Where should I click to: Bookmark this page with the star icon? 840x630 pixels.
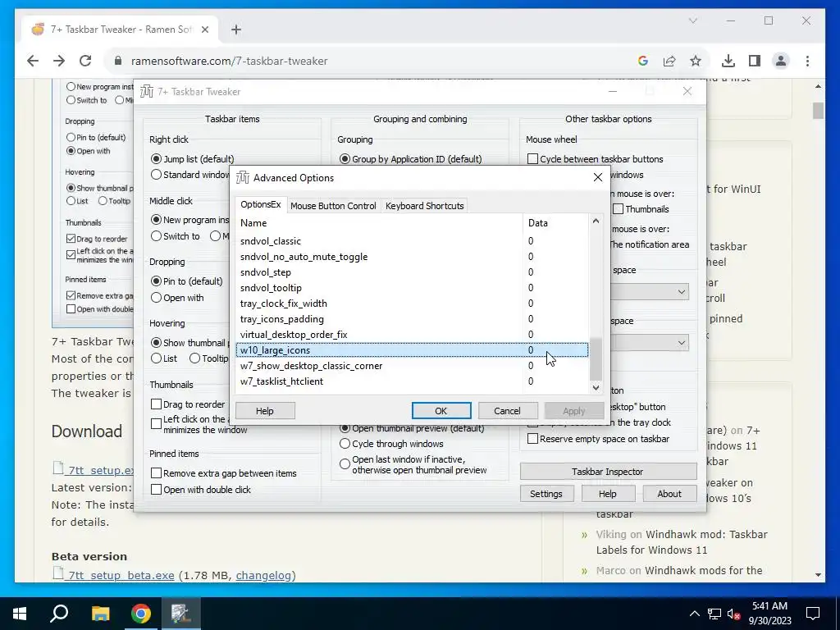(x=696, y=61)
